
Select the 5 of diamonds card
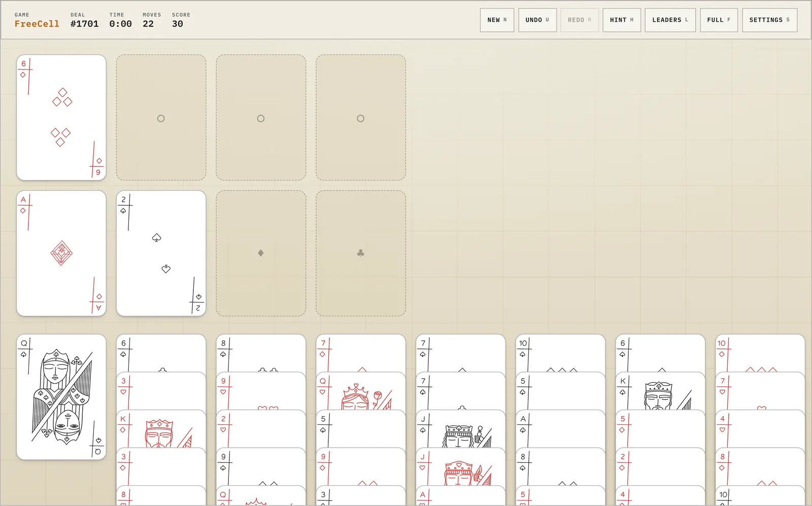(x=660, y=429)
